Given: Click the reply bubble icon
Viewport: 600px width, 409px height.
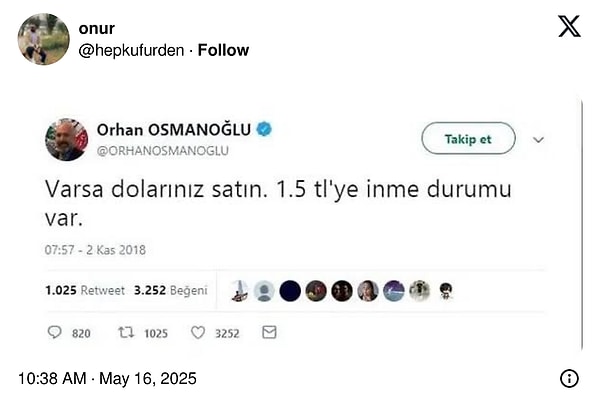Looking at the screenshot, I should [x=54, y=332].
